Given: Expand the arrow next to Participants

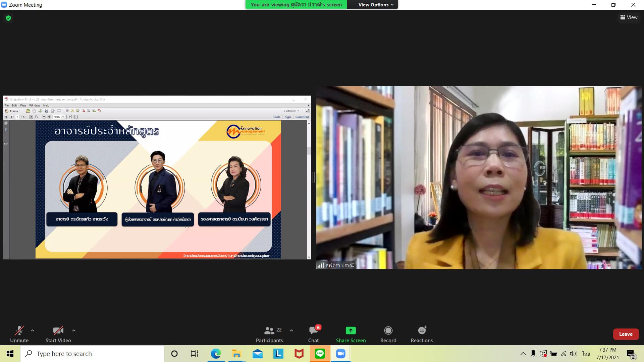Looking at the screenshot, I should (291, 330).
